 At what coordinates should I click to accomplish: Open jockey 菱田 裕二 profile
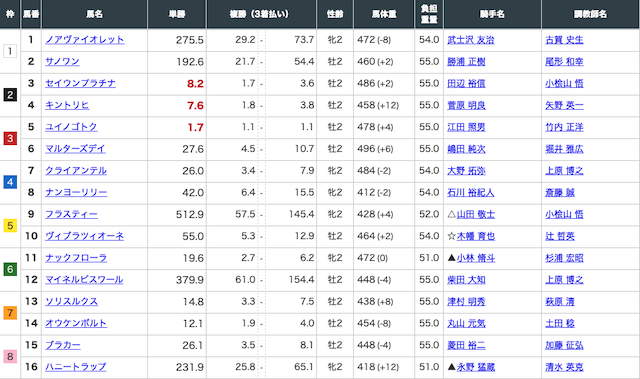[466, 345]
